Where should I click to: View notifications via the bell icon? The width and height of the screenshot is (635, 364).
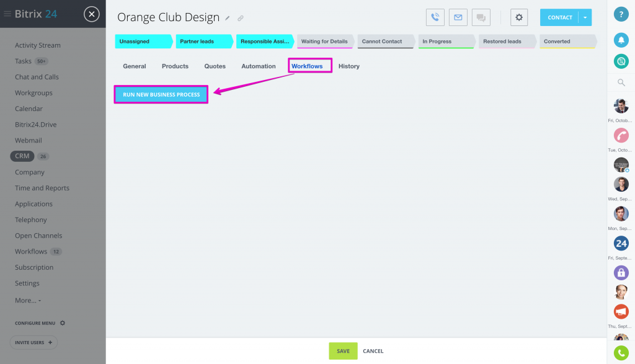click(621, 40)
